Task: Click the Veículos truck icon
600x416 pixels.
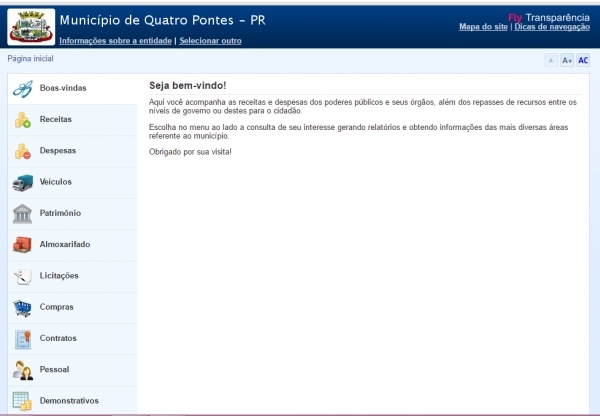Action: click(x=22, y=183)
